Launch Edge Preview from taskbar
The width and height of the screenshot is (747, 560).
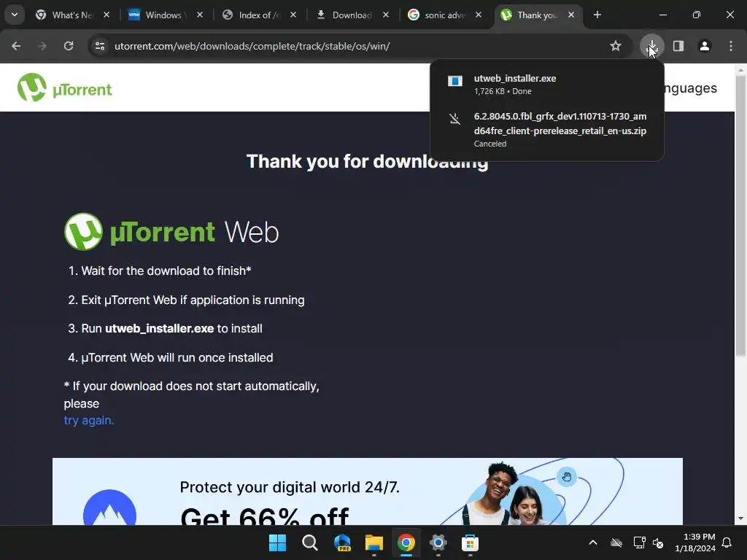click(x=342, y=542)
